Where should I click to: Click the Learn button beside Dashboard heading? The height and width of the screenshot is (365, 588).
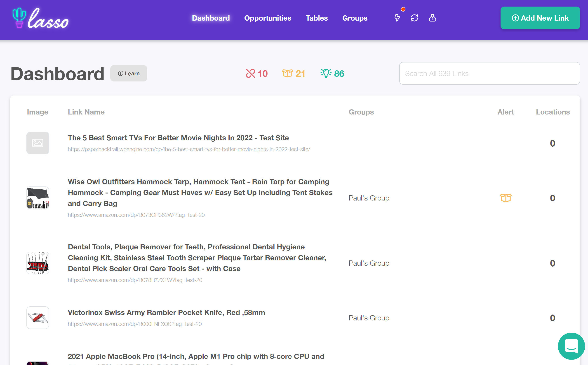click(x=129, y=73)
